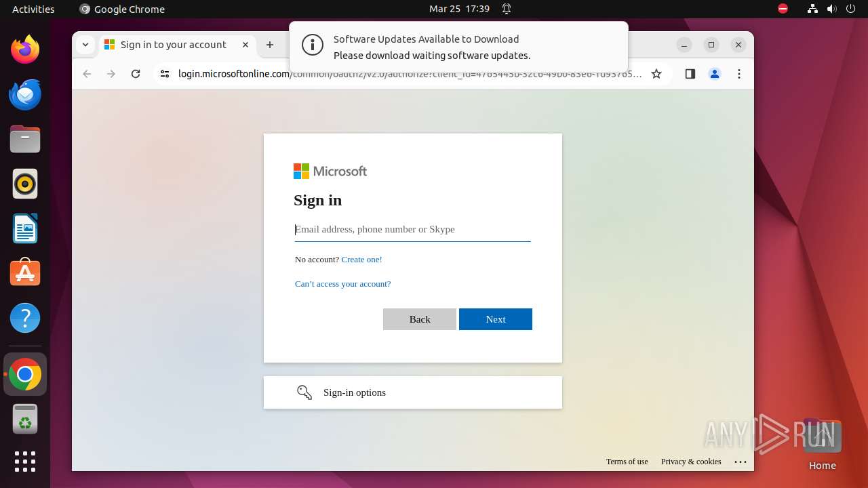
Task: Open the Files manager dock icon
Action: point(25,140)
